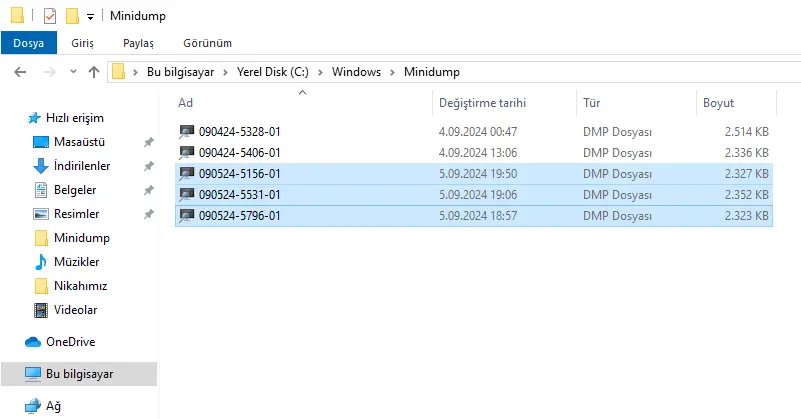Viewport: 801px width, 419px height.
Task: Open Müzikler in navigation pane
Action: click(x=77, y=262)
